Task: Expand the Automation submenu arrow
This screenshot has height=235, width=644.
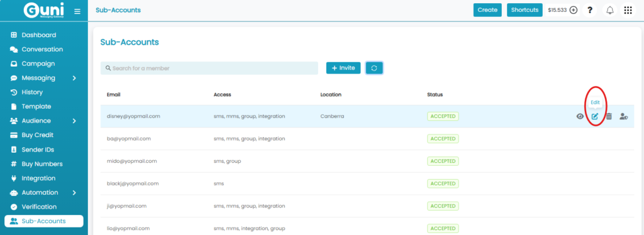Action: 74,193
